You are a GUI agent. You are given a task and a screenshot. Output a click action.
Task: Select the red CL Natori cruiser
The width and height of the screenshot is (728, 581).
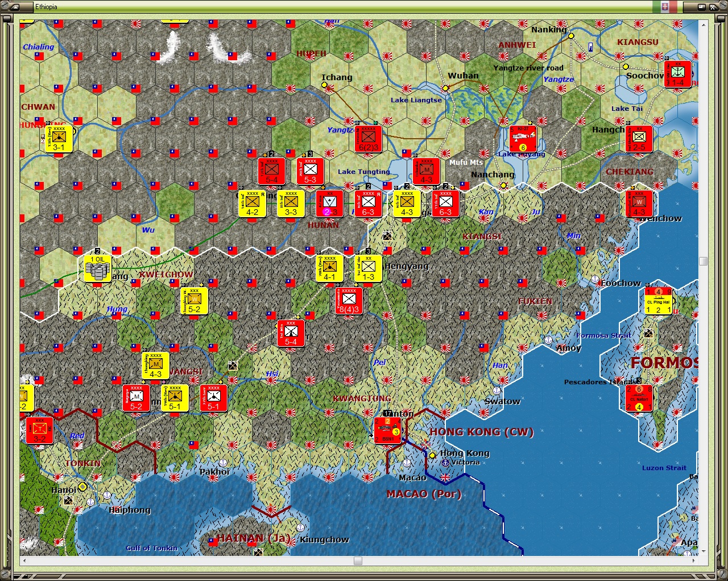click(x=639, y=398)
